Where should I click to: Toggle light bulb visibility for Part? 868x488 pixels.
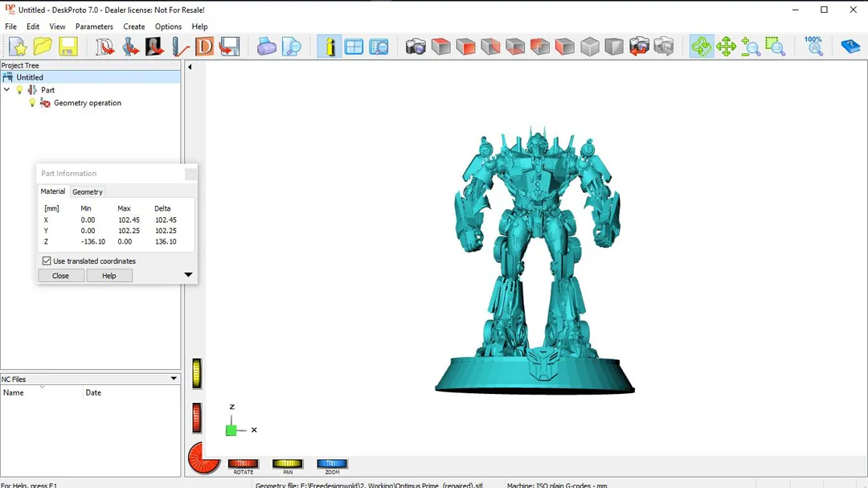tap(19, 90)
